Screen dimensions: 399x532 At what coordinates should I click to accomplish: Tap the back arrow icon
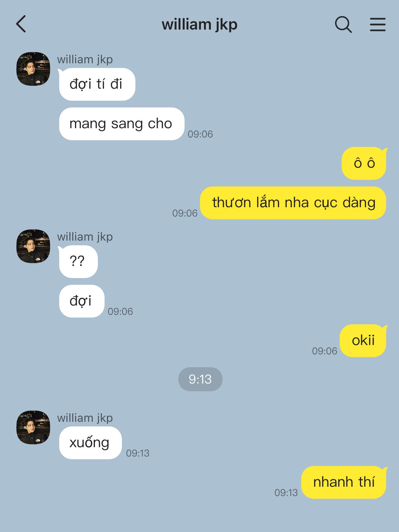tap(21, 24)
